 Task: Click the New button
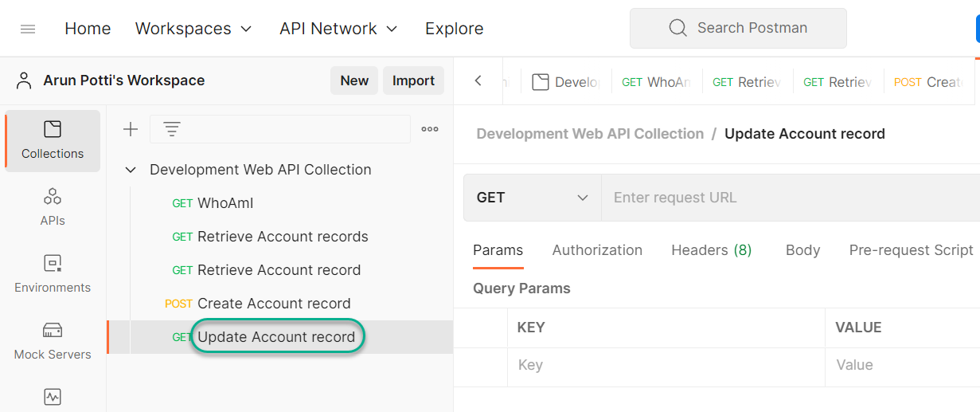click(354, 80)
